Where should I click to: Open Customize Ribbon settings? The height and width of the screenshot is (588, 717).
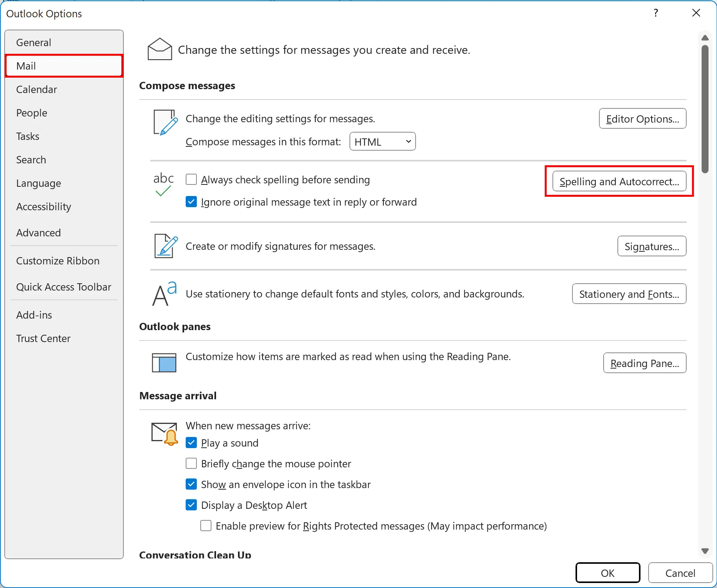tap(64, 261)
